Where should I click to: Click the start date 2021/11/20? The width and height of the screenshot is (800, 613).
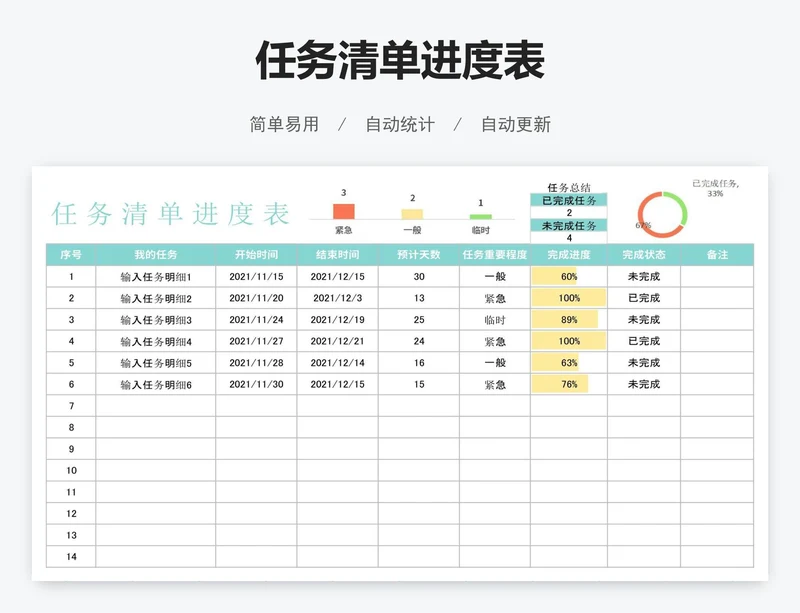point(256,298)
